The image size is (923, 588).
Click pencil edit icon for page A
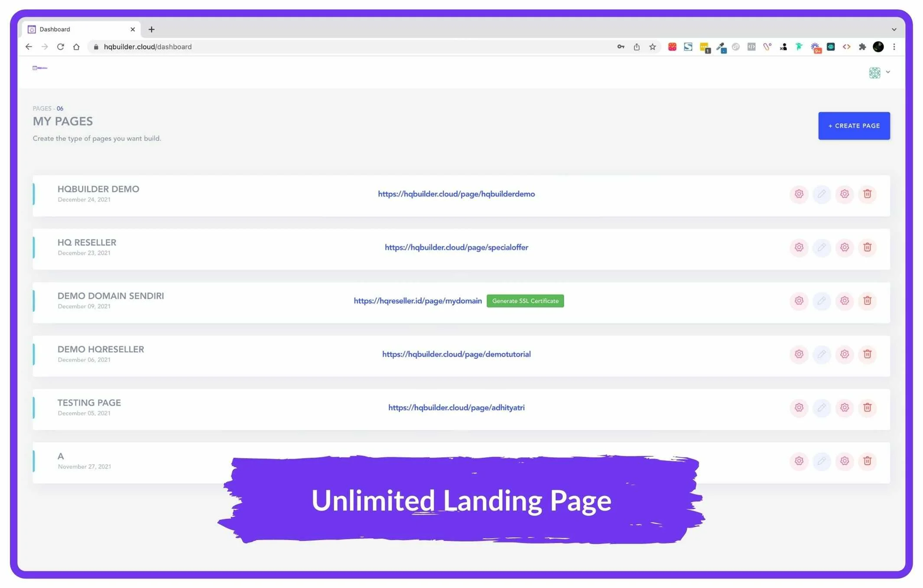click(822, 461)
